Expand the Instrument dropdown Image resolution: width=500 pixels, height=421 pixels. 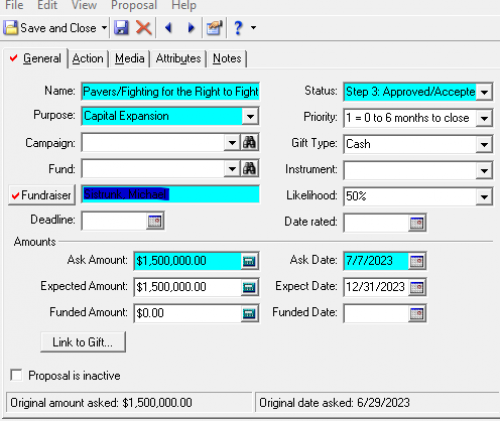tap(484, 171)
